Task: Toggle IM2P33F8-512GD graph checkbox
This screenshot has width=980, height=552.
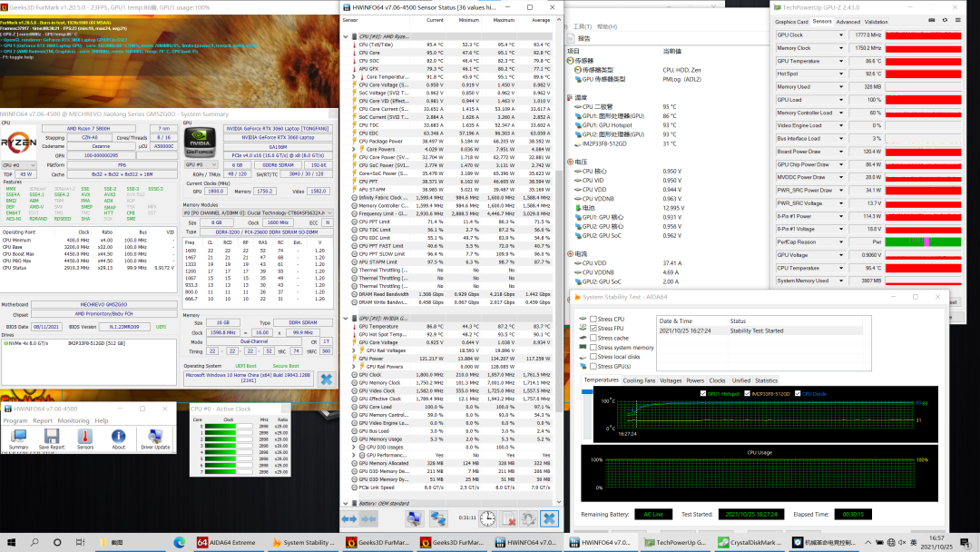Action: click(x=747, y=393)
